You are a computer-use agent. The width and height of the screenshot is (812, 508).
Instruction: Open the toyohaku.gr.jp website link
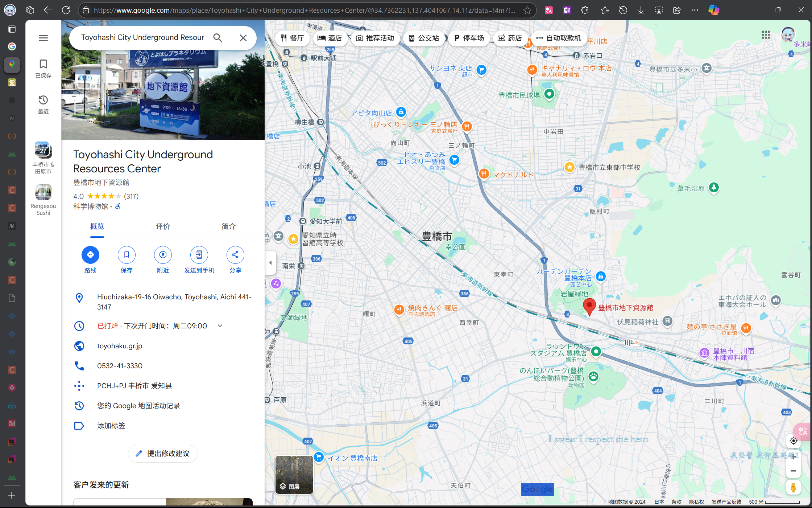(120, 346)
